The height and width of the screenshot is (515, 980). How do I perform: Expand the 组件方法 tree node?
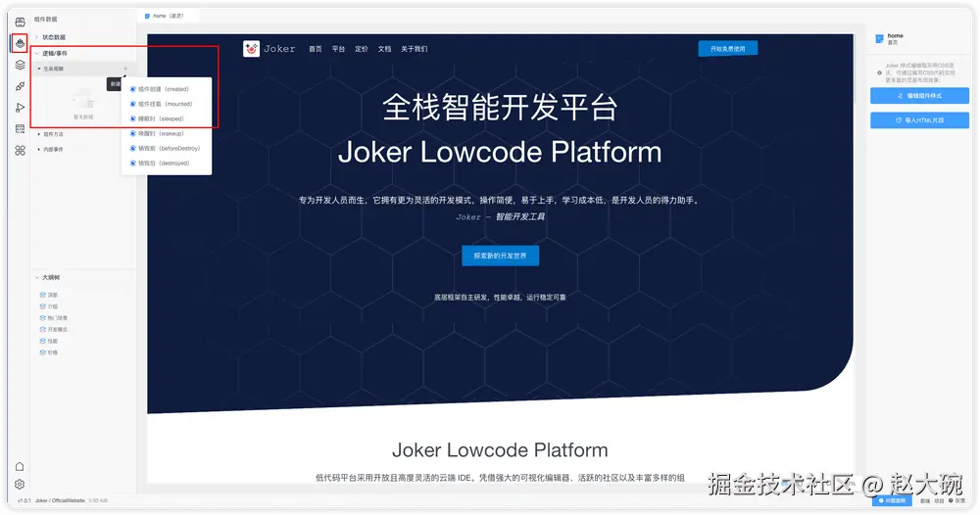point(39,134)
